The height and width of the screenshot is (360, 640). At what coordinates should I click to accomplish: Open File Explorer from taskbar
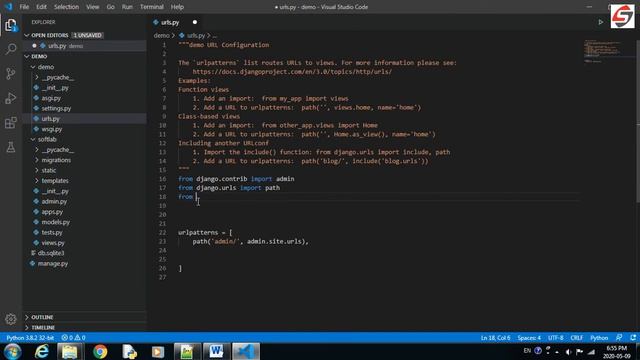[x=70, y=351]
